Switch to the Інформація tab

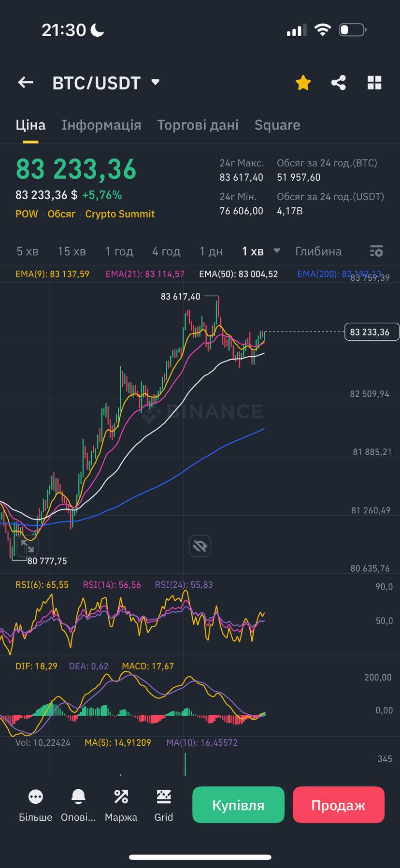(101, 125)
